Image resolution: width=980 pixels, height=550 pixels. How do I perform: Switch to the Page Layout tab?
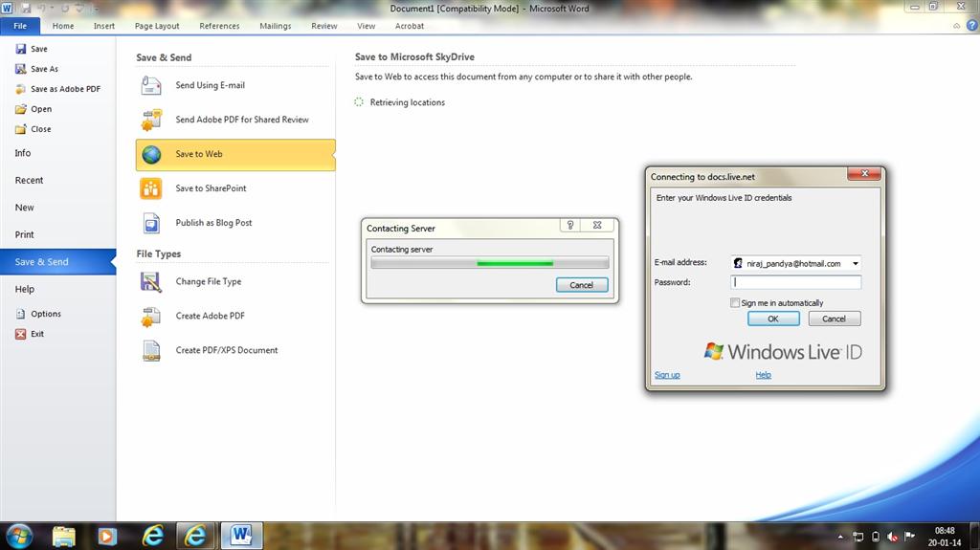(157, 26)
